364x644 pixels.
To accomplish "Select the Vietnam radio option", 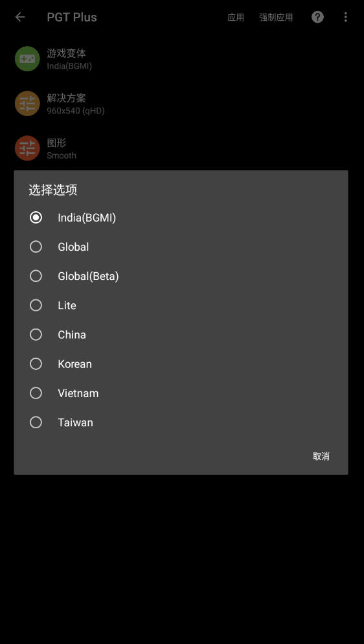I will tap(36, 393).
